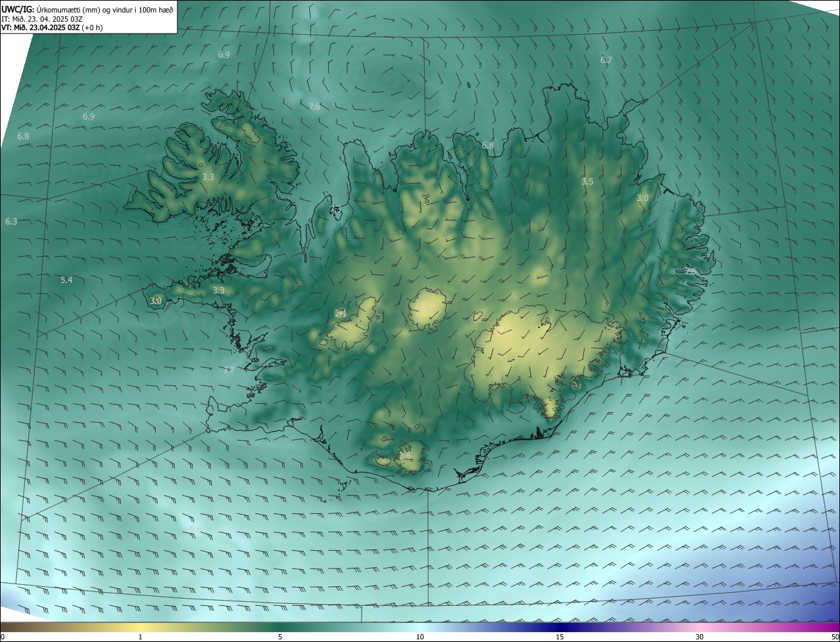Click the 3.5 value over northeast Iceland
840x642 pixels.
click(x=587, y=181)
